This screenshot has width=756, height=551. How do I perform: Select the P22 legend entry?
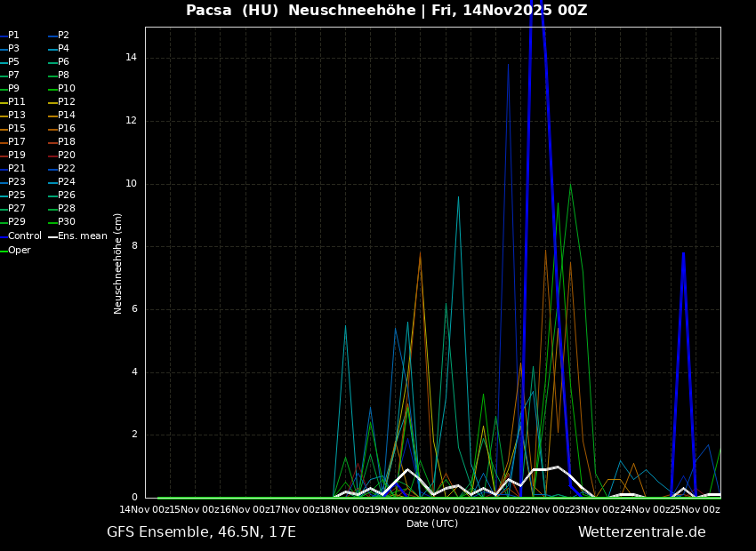coord(67,169)
